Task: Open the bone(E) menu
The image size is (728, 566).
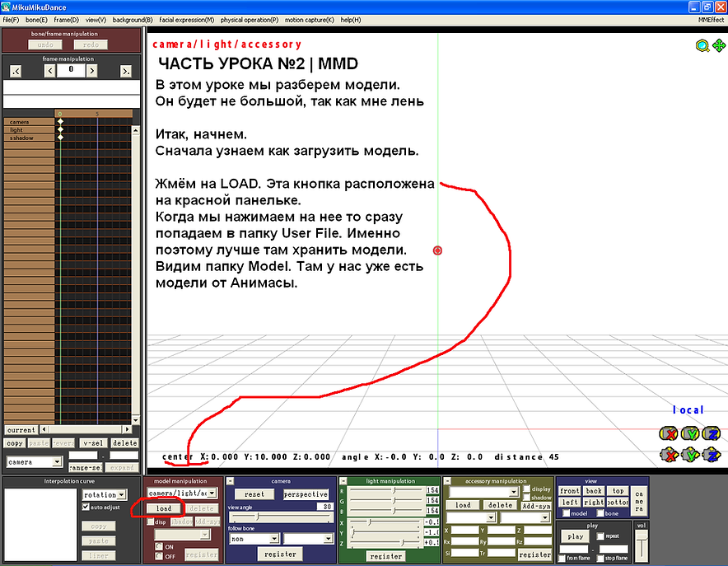Action: click(36, 20)
